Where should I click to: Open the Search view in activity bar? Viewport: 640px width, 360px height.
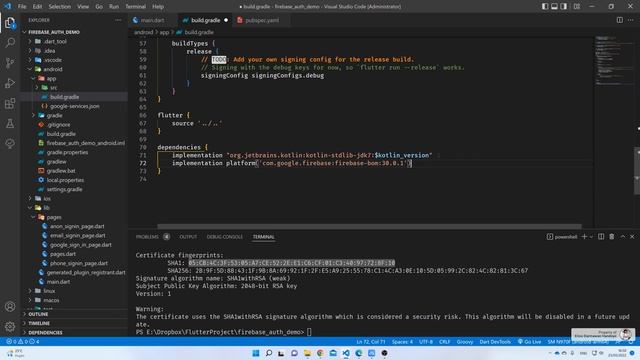click(x=10, y=42)
